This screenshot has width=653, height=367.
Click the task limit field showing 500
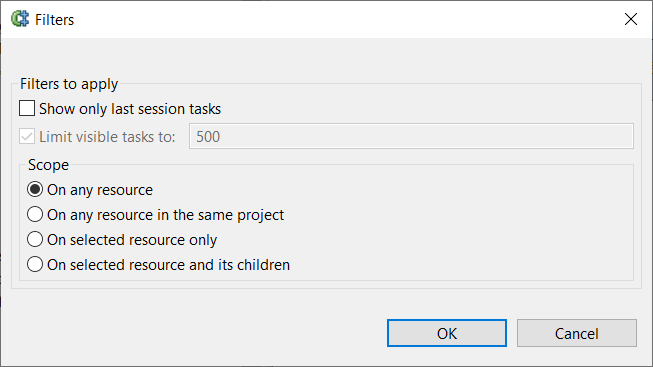[x=411, y=136]
